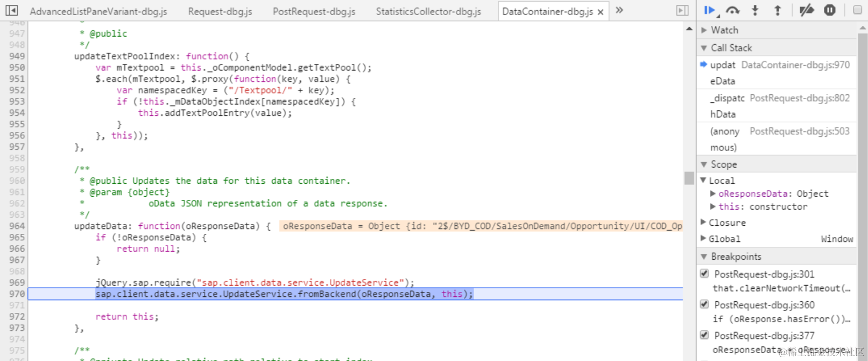Click this.addTextPoolEntry(value) line
This screenshot has width=868, height=361.
[x=215, y=113]
